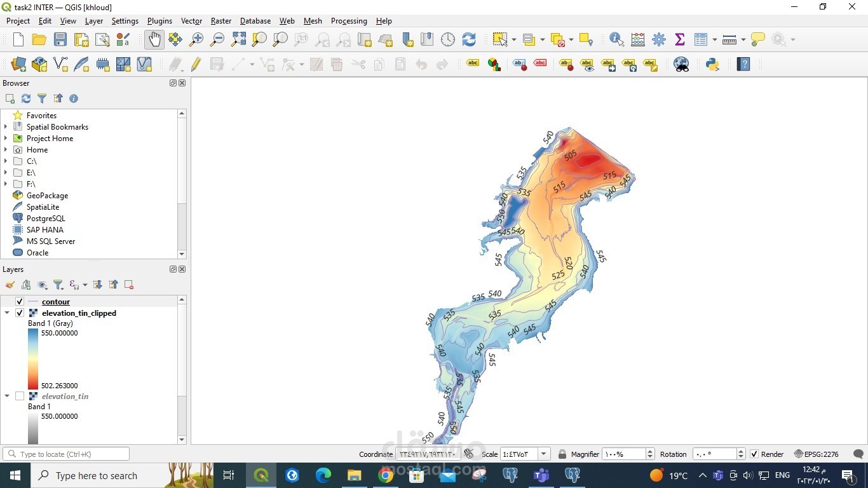
Task: Enable the elevation_tin layer visibility
Action: coord(20,396)
